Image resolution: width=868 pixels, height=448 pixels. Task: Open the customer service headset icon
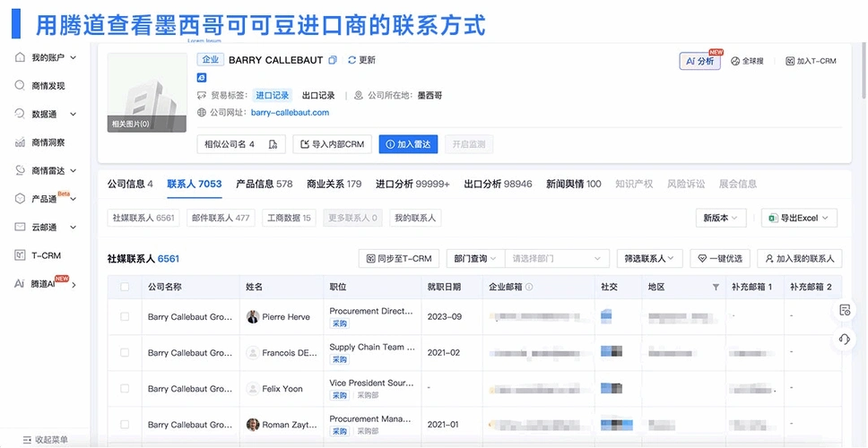(x=844, y=339)
